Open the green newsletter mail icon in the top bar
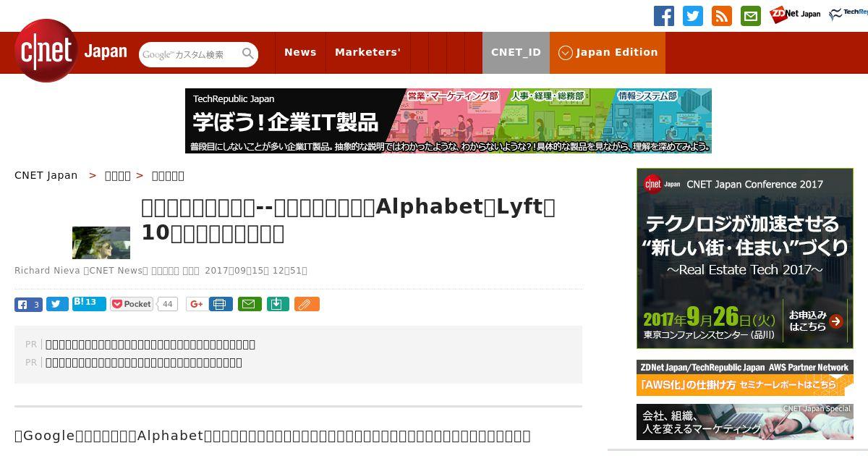This screenshot has height=456, width=868. [x=751, y=16]
